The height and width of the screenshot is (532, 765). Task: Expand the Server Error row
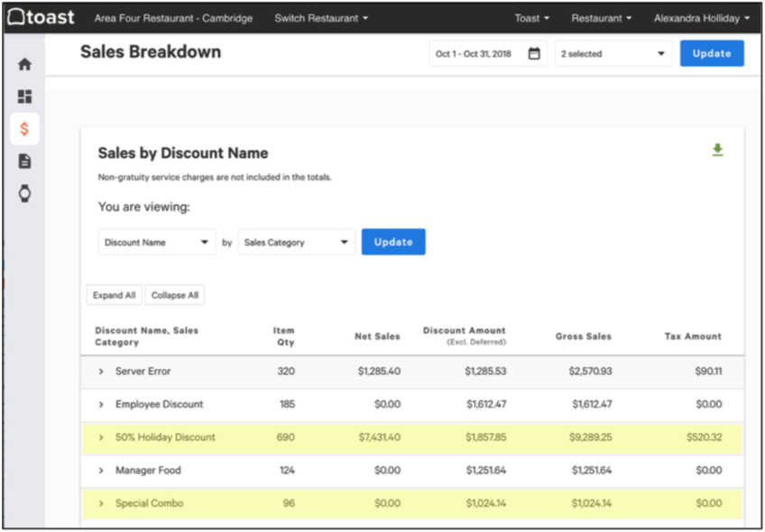point(101,371)
